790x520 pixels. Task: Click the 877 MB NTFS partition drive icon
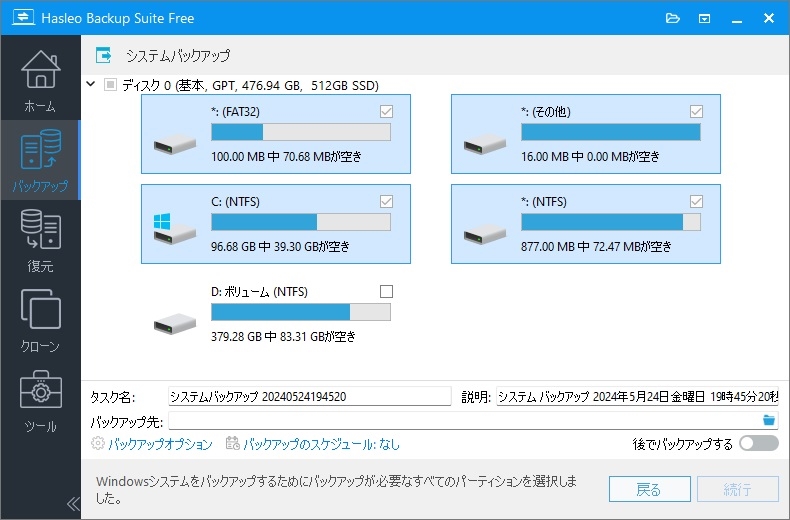point(485,235)
